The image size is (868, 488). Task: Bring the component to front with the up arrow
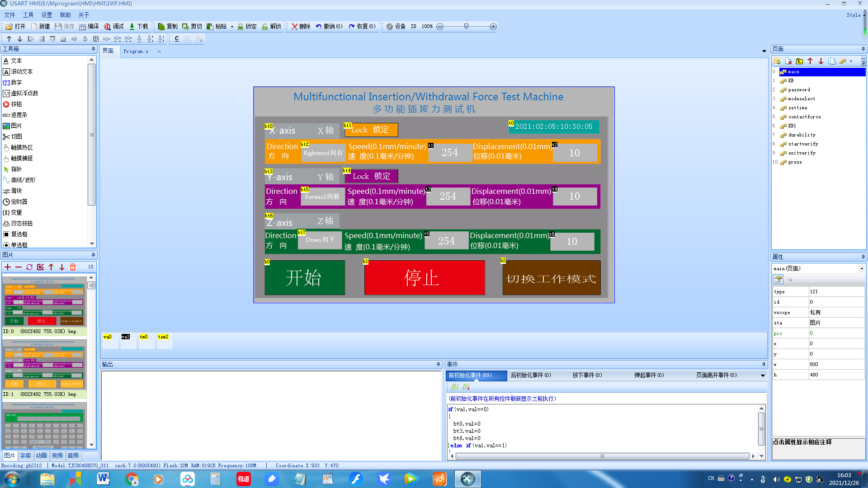tap(9, 39)
